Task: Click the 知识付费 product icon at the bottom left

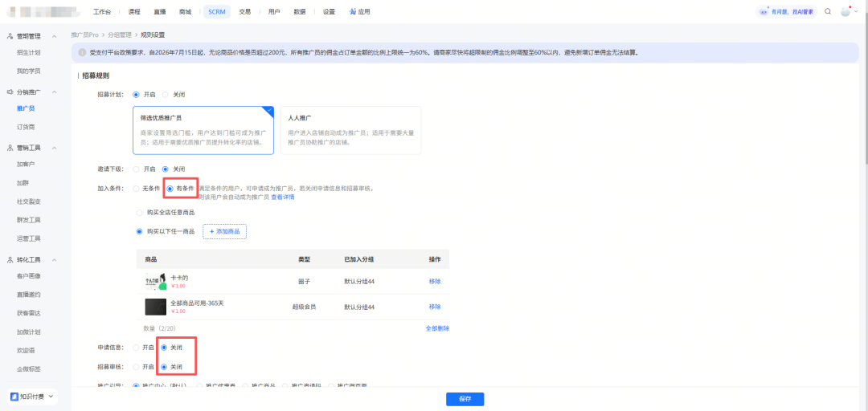Action: click(14, 396)
